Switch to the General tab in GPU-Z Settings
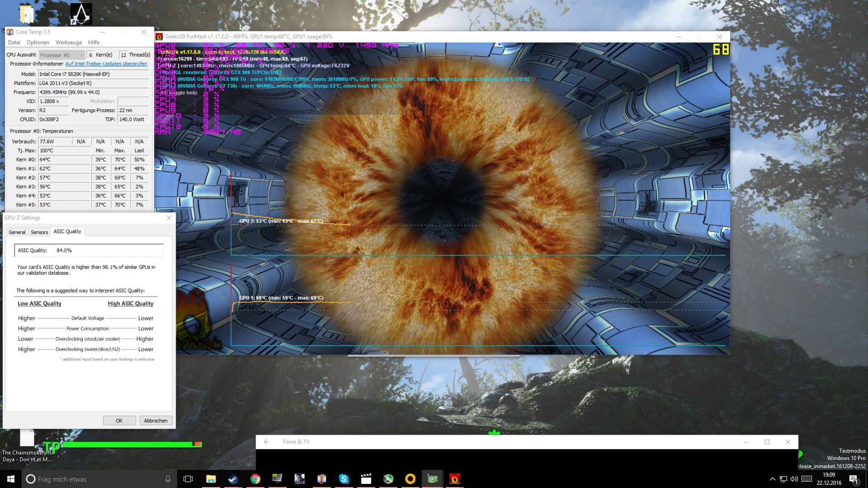This screenshot has height=488, width=868. coord(17,232)
